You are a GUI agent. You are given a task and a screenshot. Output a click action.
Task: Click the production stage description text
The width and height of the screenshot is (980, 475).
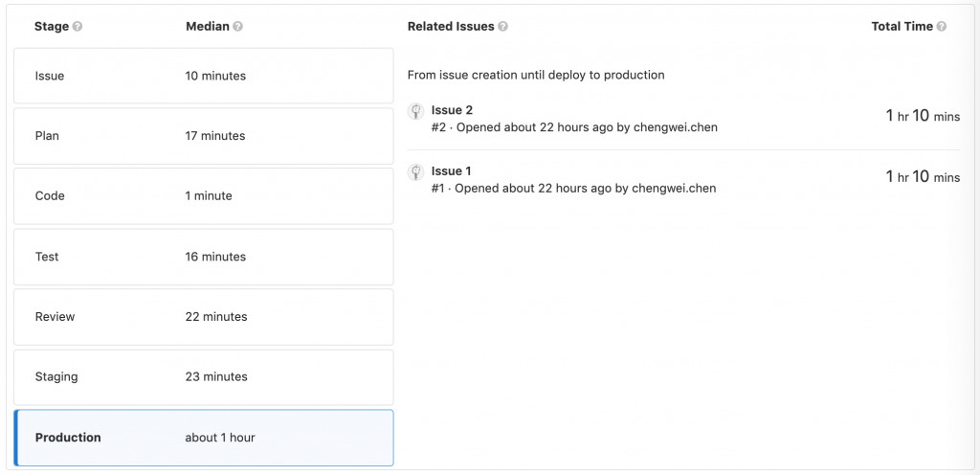tap(536, 75)
